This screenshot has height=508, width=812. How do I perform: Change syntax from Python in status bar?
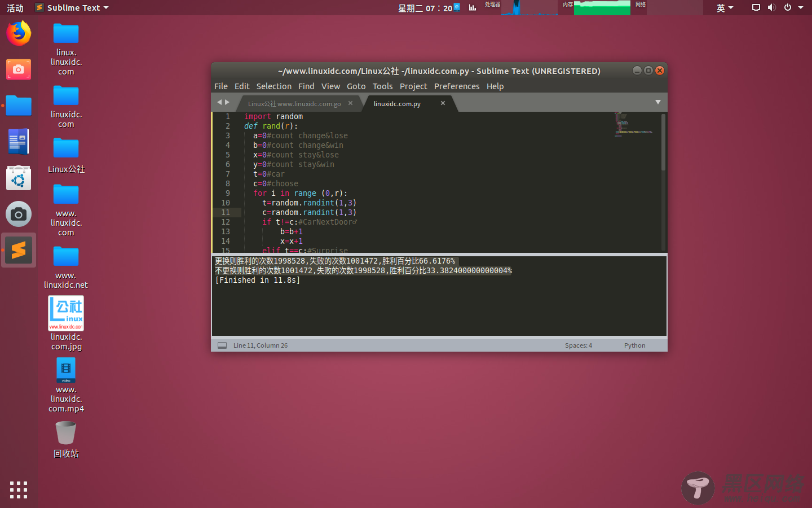(x=634, y=345)
